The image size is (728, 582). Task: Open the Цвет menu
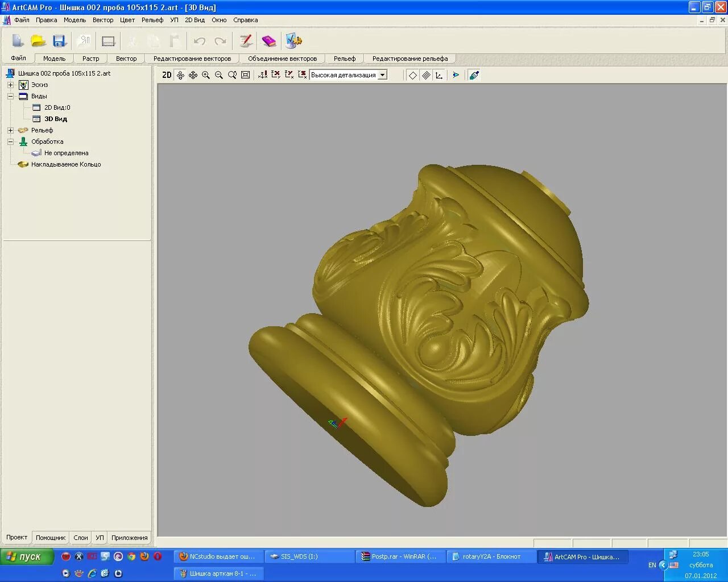(127, 20)
